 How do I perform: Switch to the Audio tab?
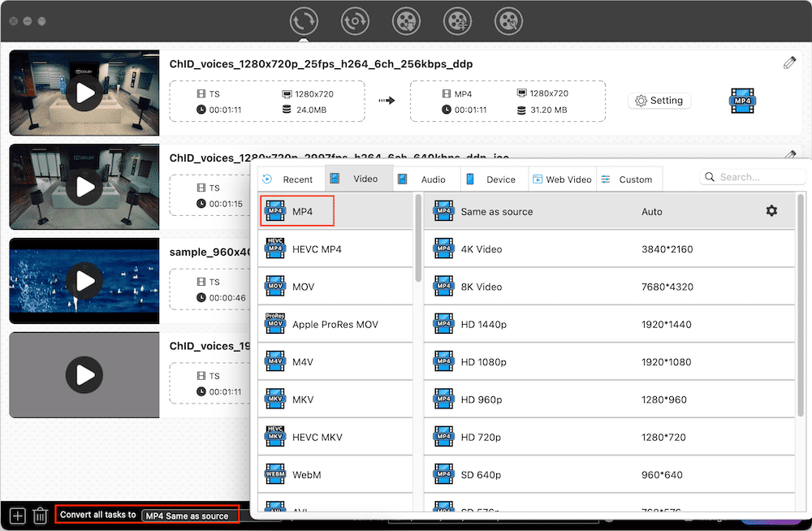427,179
